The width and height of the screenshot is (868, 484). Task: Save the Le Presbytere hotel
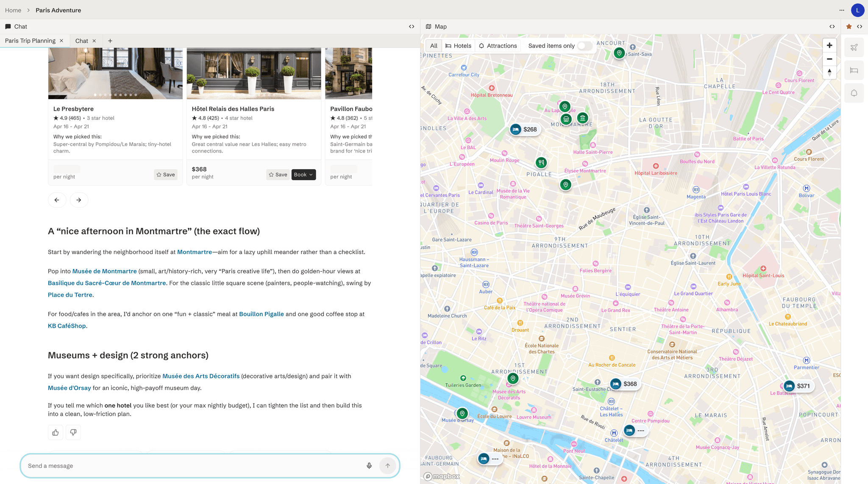point(166,174)
